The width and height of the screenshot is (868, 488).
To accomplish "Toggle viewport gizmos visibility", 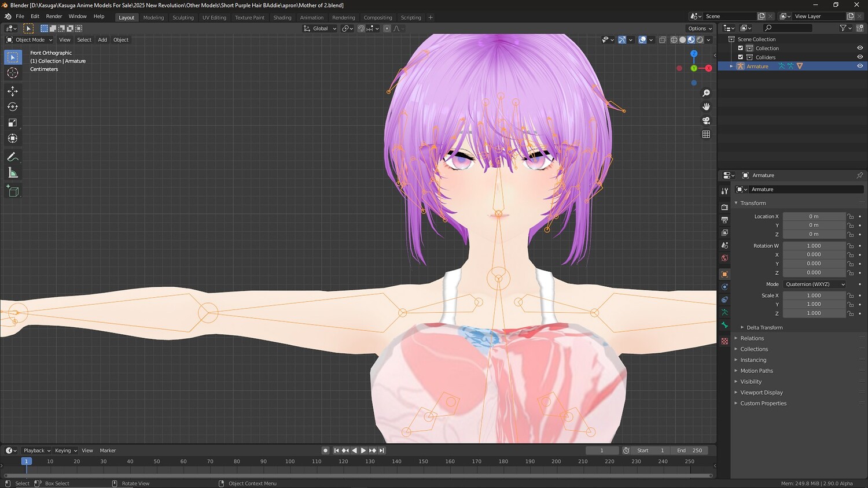I will pos(621,40).
